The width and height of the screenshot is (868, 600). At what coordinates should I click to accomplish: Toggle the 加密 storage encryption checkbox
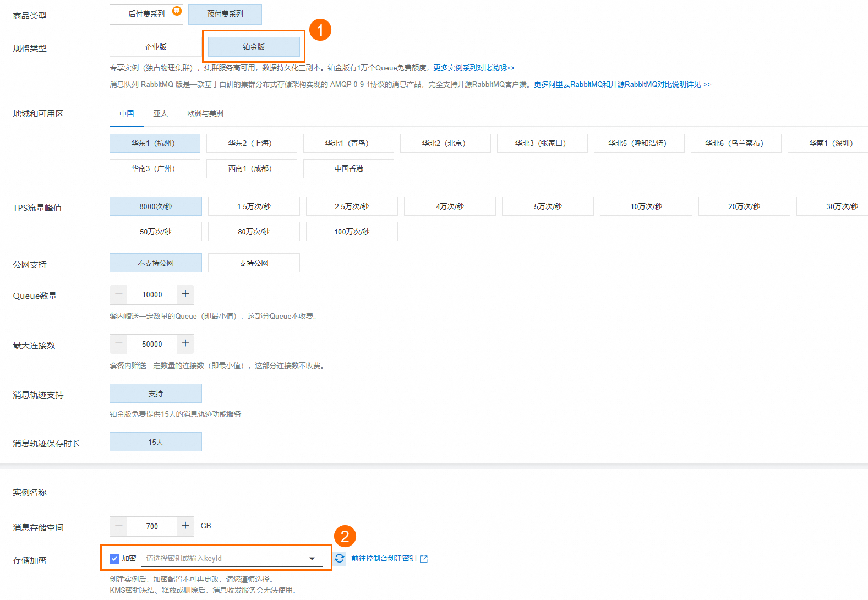coord(114,558)
